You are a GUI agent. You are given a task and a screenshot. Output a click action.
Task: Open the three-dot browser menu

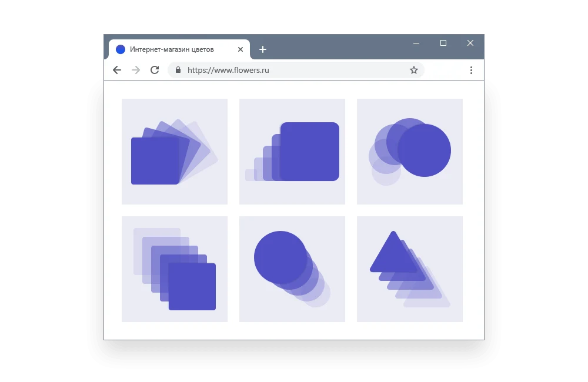click(471, 70)
